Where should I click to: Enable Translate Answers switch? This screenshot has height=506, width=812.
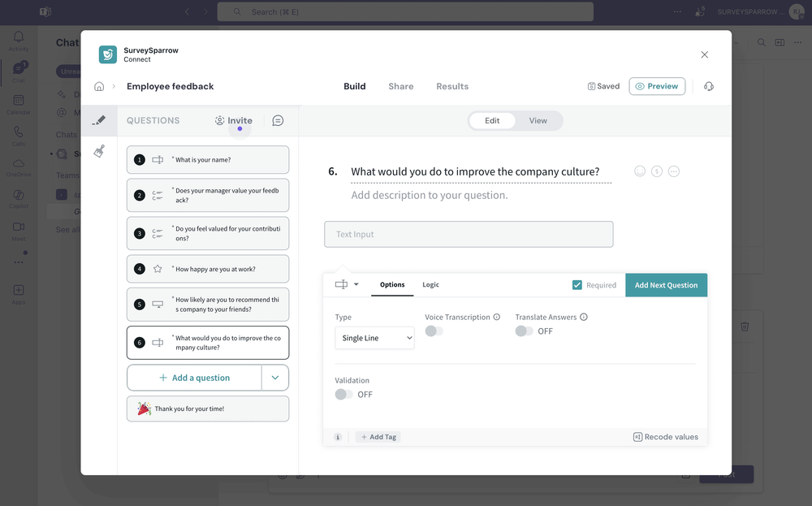point(524,331)
